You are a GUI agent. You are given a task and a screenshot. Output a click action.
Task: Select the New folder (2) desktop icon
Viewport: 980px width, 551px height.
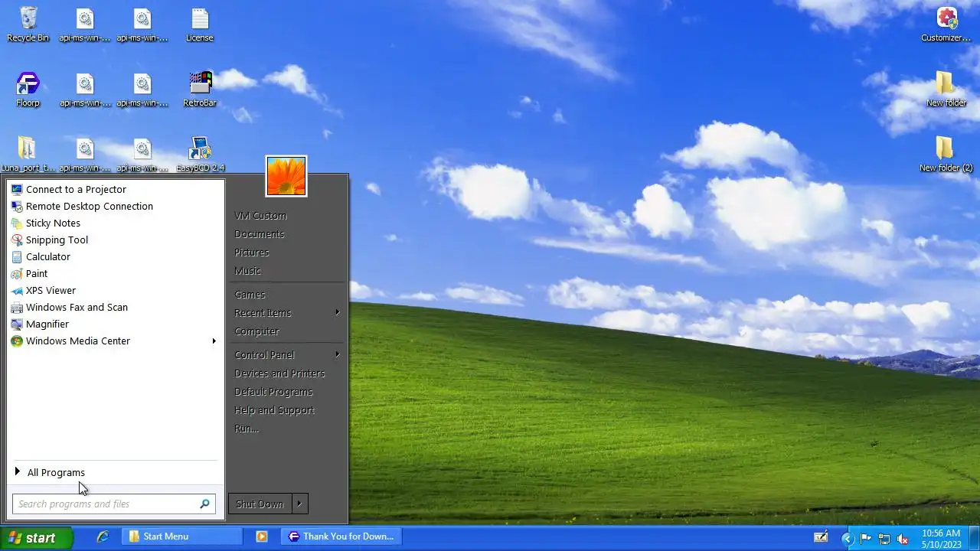point(946,155)
